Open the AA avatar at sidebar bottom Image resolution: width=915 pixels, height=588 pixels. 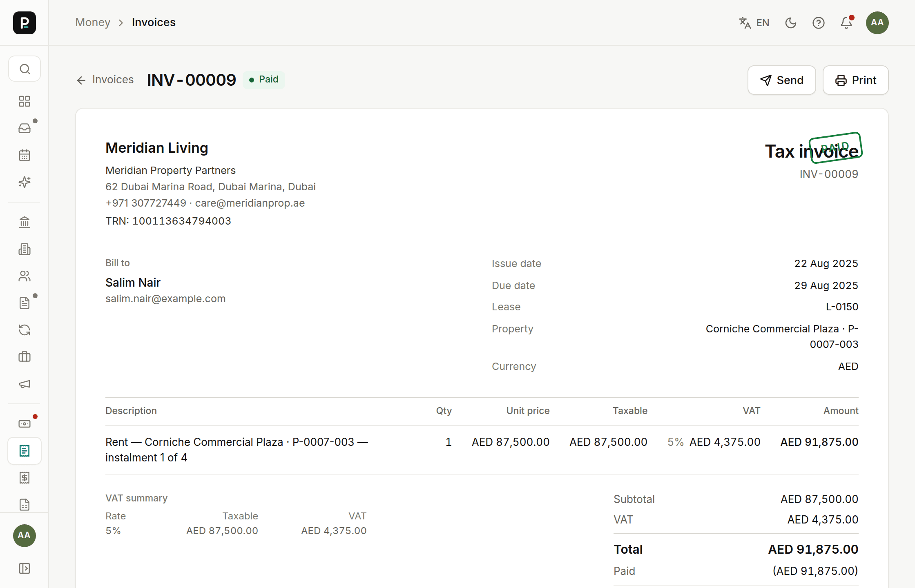point(25,535)
